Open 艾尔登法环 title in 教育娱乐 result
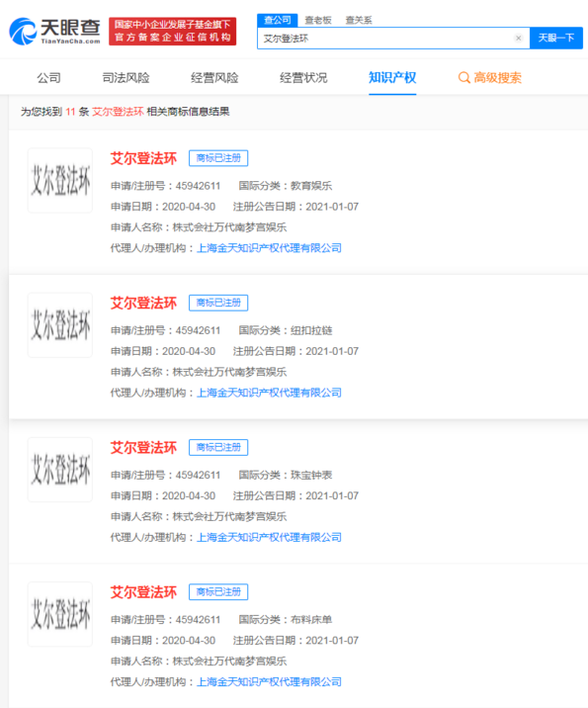 [143, 158]
